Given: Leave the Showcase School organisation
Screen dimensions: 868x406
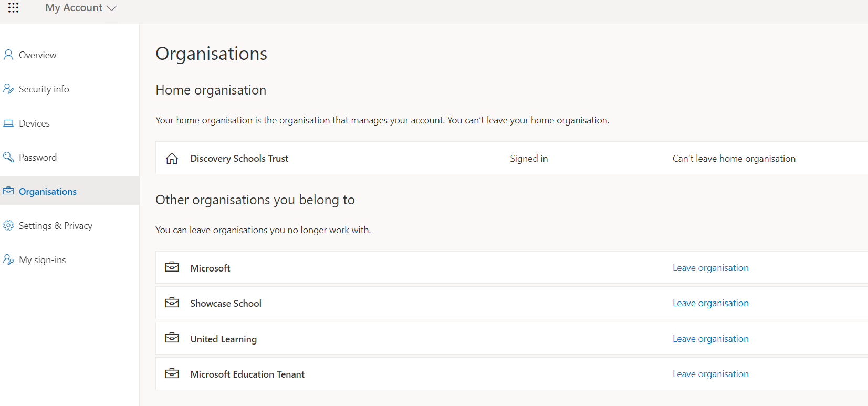Looking at the screenshot, I should (x=710, y=303).
